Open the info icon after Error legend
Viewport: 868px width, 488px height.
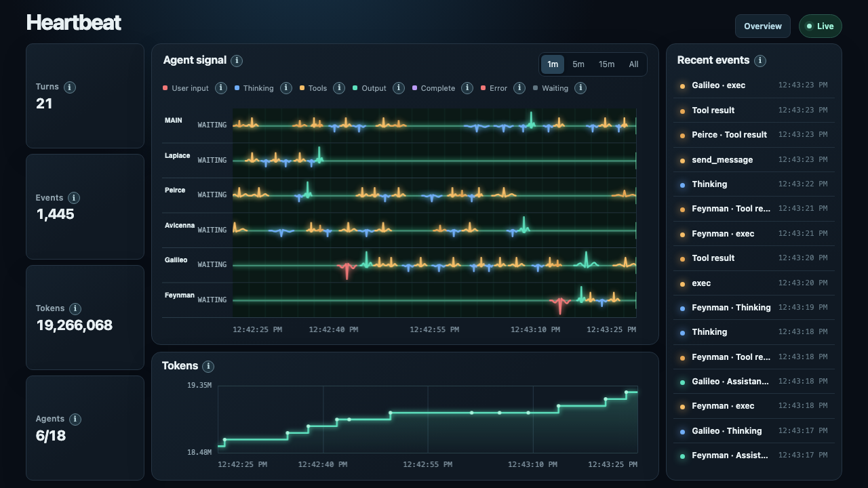(519, 88)
